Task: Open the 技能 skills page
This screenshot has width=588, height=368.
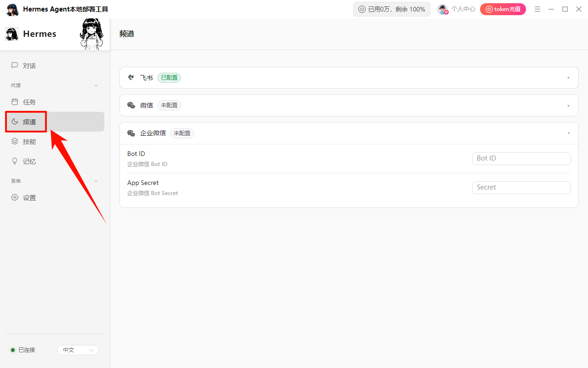Action: pyautogui.click(x=55, y=142)
